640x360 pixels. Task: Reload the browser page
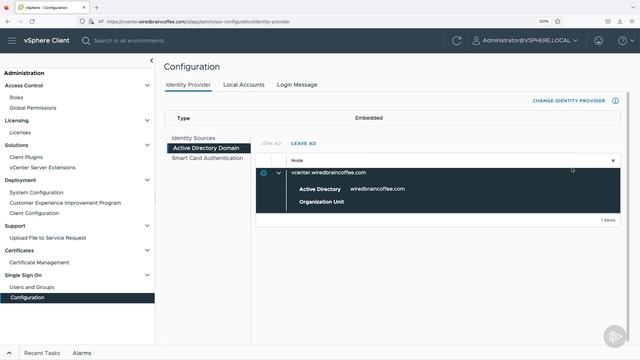[32, 21]
